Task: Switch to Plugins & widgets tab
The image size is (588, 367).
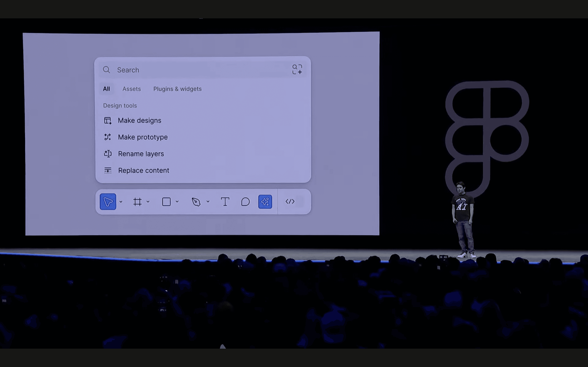Action: tap(177, 89)
